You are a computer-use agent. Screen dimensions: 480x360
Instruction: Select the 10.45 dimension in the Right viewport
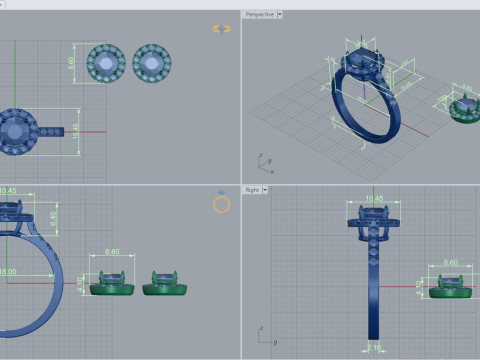pyautogui.click(x=374, y=199)
